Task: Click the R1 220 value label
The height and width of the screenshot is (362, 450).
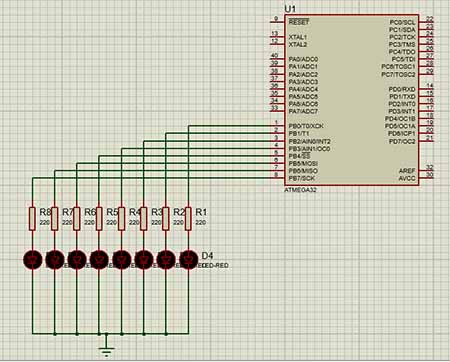Action: (x=200, y=222)
